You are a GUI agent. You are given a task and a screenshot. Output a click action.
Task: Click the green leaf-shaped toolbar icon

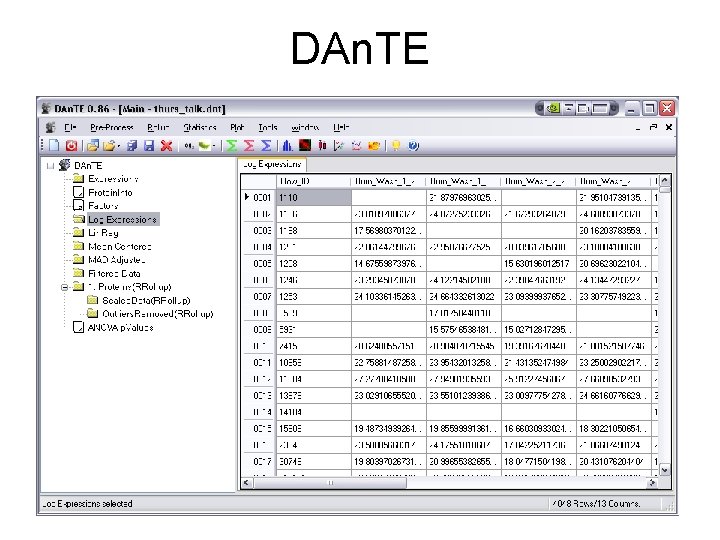[205, 146]
